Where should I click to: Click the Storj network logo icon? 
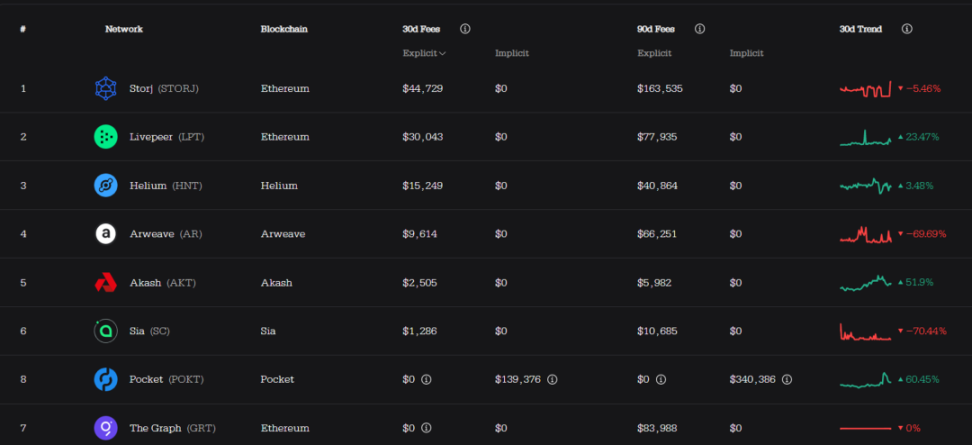click(x=106, y=89)
